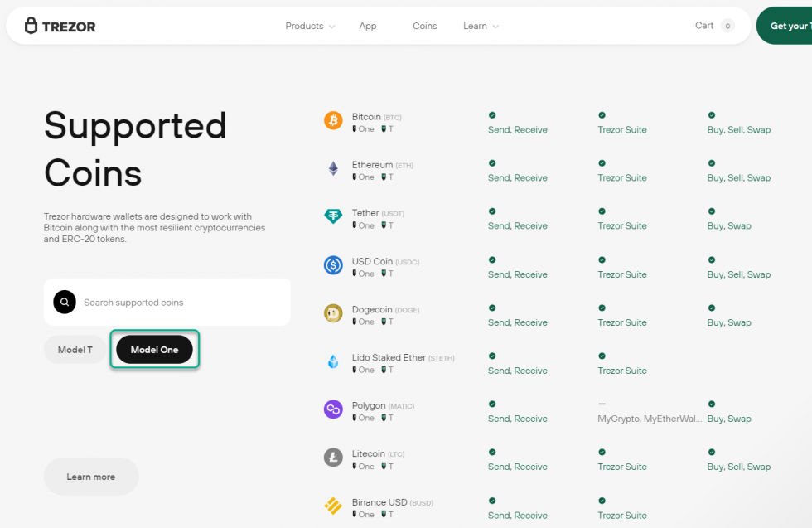Click the Learn more button
Viewport: 812px width, 528px height.
(91, 477)
